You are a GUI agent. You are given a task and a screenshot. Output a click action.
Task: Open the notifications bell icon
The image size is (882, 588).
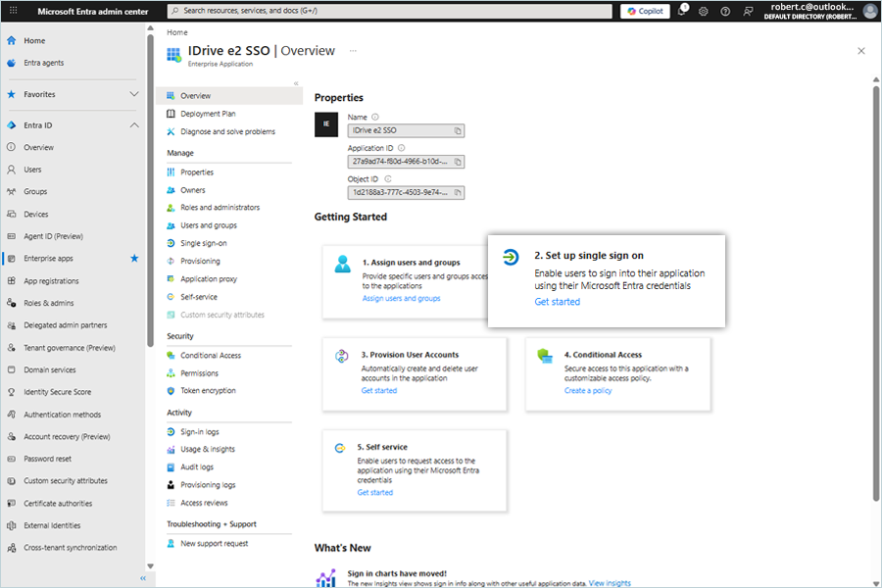[682, 11]
